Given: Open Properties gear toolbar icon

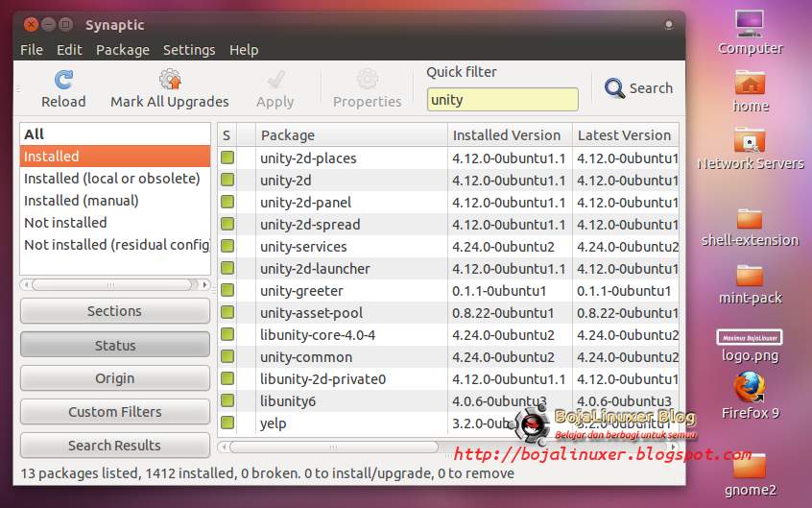Looking at the screenshot, I should tap(368, 80).
